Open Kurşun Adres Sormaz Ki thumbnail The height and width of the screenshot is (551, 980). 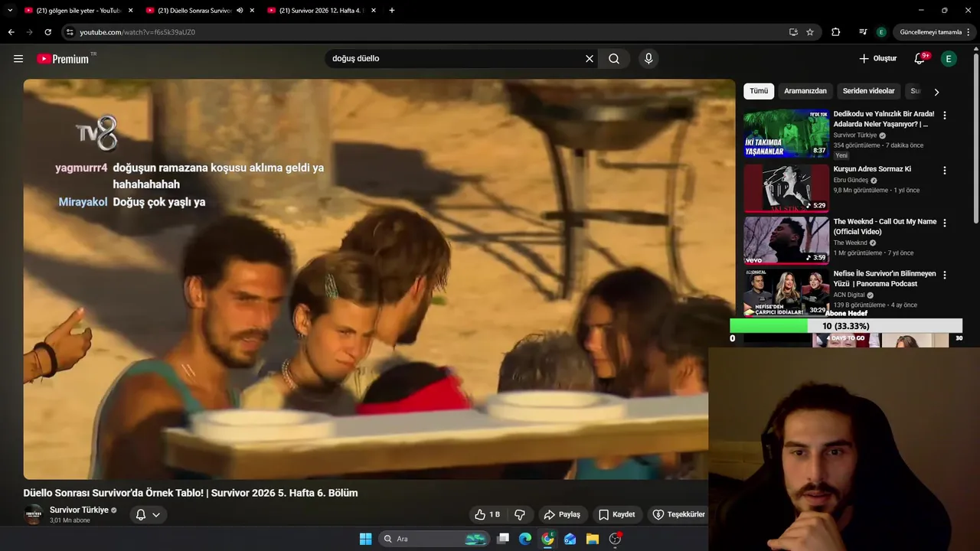pos(786,187)
